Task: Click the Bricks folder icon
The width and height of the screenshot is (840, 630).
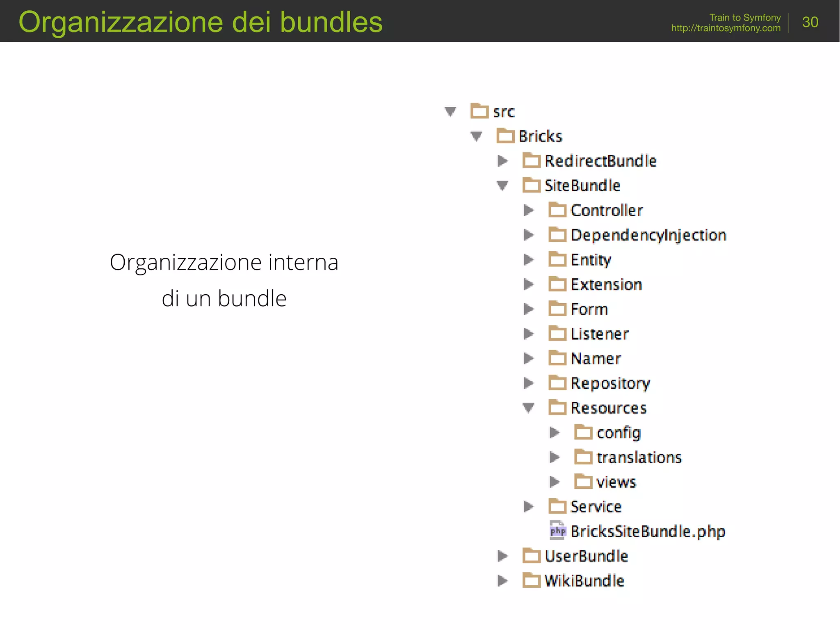Action: [505, 135]
